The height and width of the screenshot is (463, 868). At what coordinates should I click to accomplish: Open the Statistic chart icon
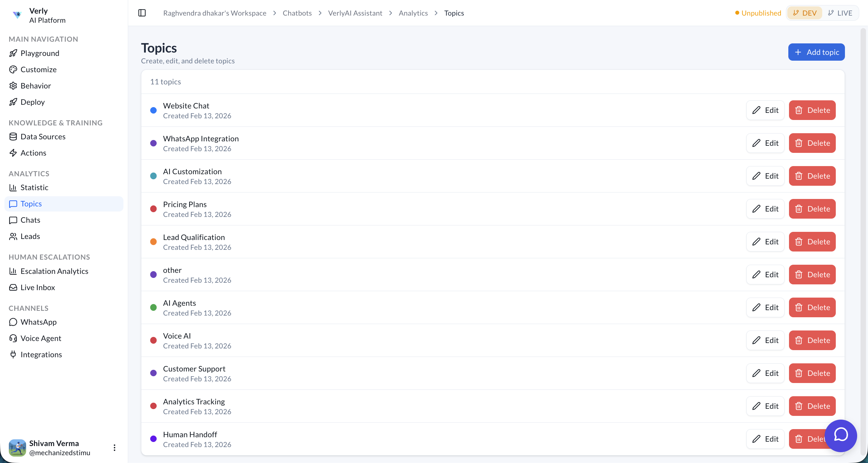pos(13,187)
